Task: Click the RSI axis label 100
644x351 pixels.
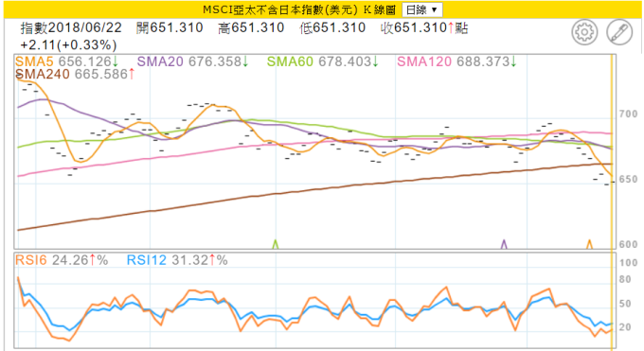Action: pyautogui.click(x=629, y=263)
